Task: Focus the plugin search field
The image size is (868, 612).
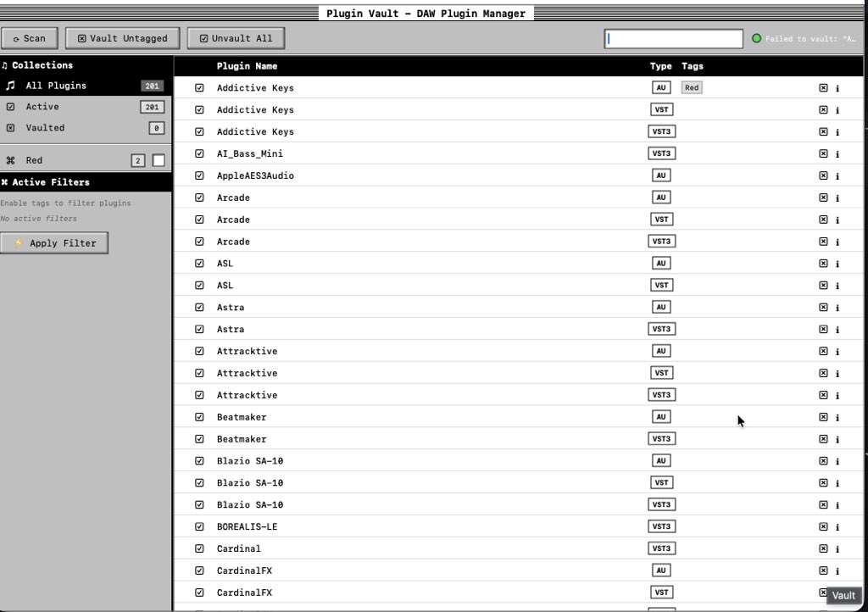Action: coord(673,39)
